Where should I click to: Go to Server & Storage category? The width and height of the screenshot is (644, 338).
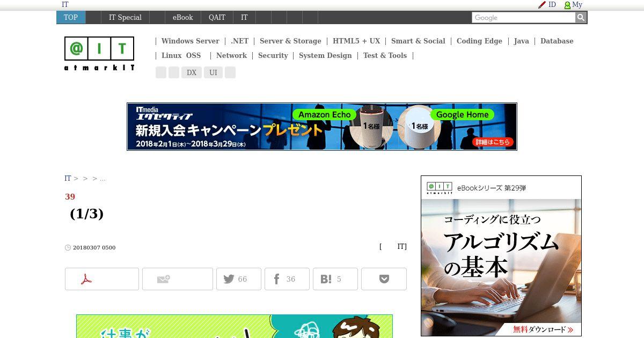pos(290,41)
